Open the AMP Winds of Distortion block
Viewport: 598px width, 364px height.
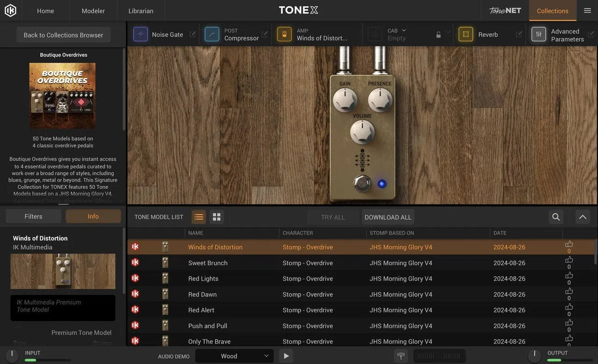(284, 34)
